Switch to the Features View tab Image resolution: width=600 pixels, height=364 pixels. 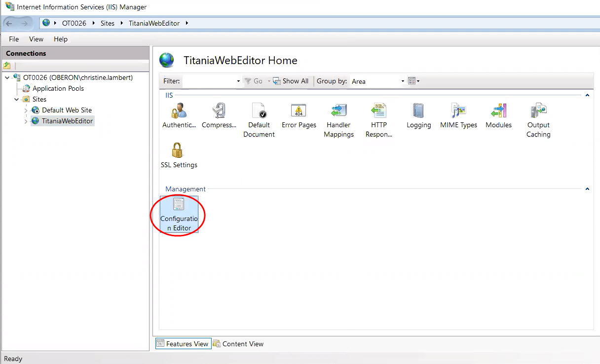pos(183,344)
